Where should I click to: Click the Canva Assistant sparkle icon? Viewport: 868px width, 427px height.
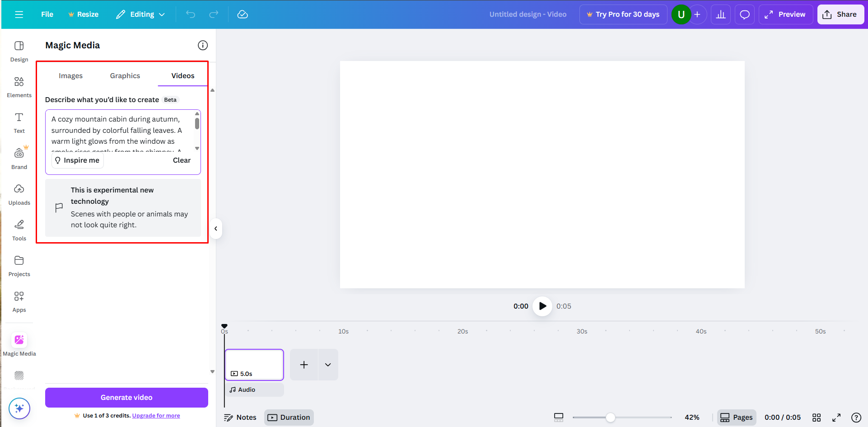(19, 408)
